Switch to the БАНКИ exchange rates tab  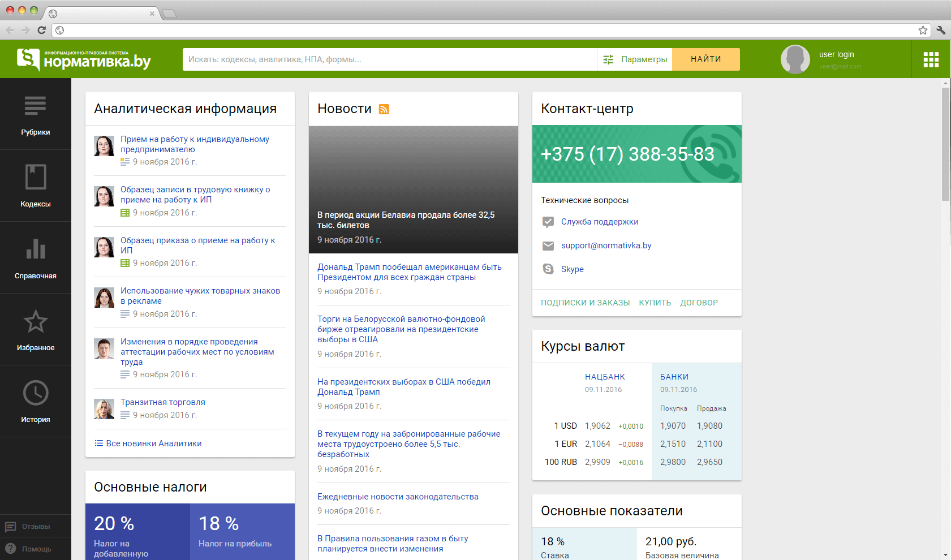(x=674, y=377)
